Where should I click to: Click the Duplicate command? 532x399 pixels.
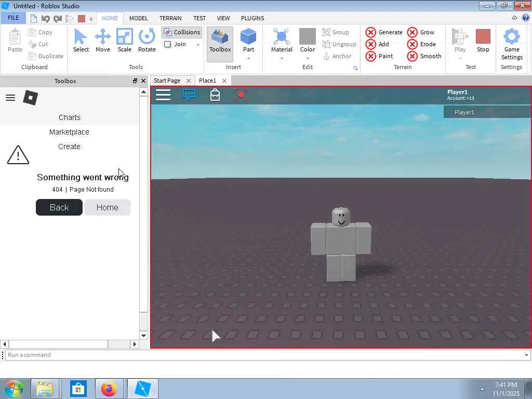pos(46,56)
